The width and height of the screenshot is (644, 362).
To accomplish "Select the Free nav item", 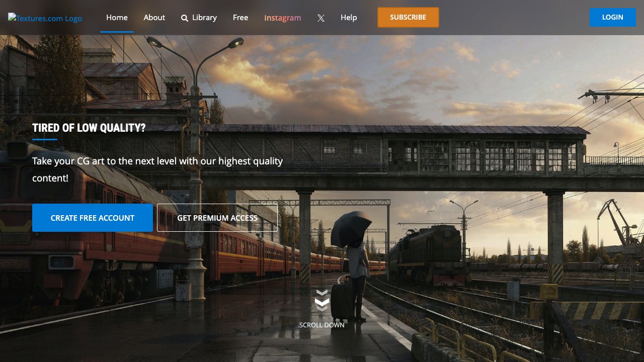I will pyautogui.click(x=240, y=18).
